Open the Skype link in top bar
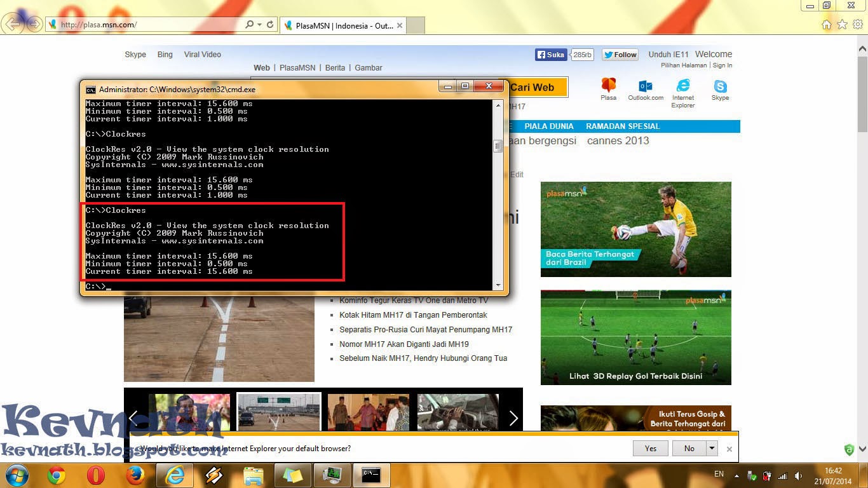Viewport: 868px width, 488px height. (x=135, y=55)
